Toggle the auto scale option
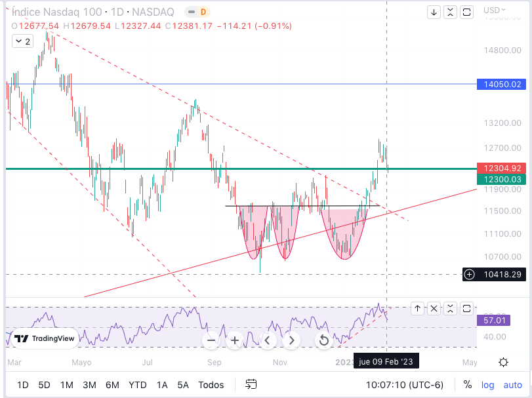Viewport: 532px width, 398px height. (x=512, y=385)
